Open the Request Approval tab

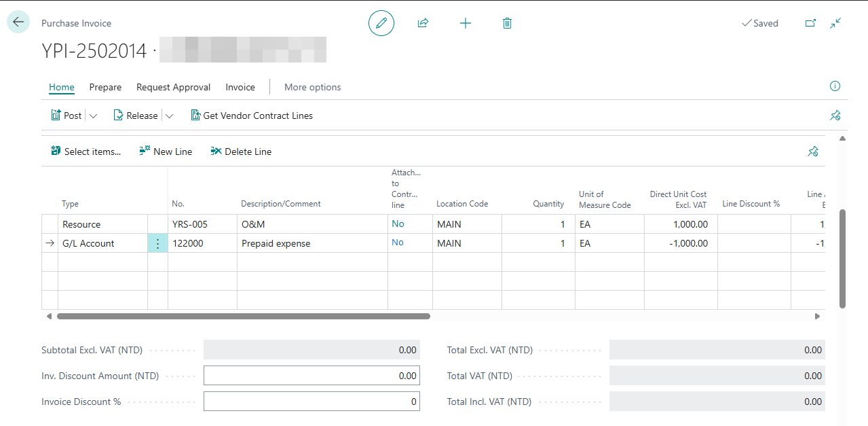click(x=174, y=87)
